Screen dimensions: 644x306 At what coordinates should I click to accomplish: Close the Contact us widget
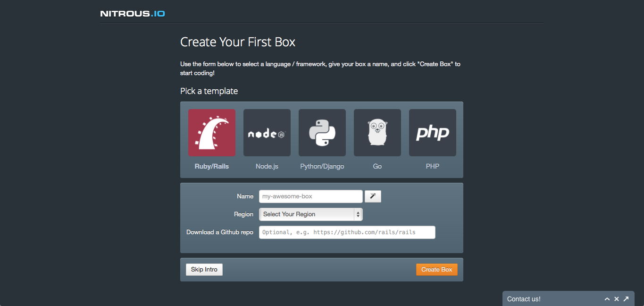click(617, 299)
